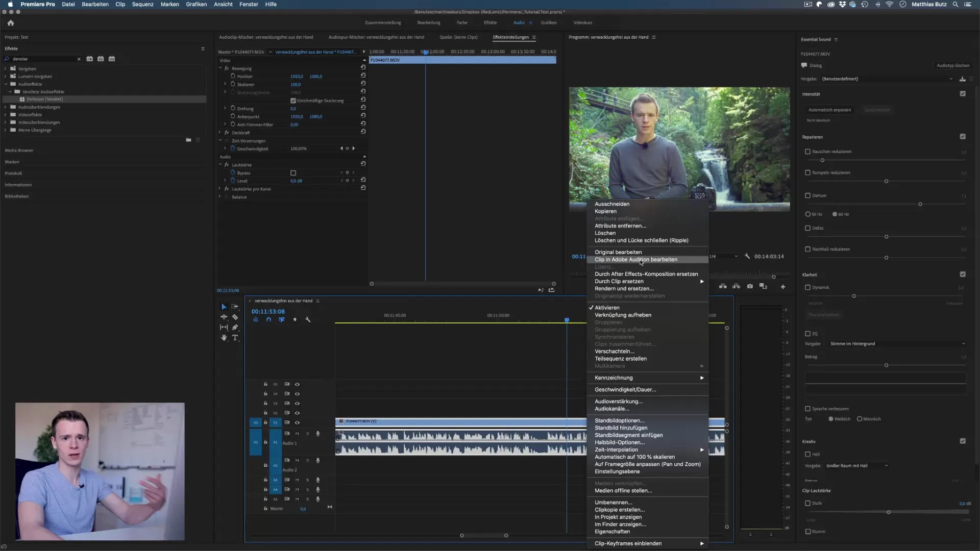Select the Pen tool
This screenshot has height=551, width=980.
(235, 328)
